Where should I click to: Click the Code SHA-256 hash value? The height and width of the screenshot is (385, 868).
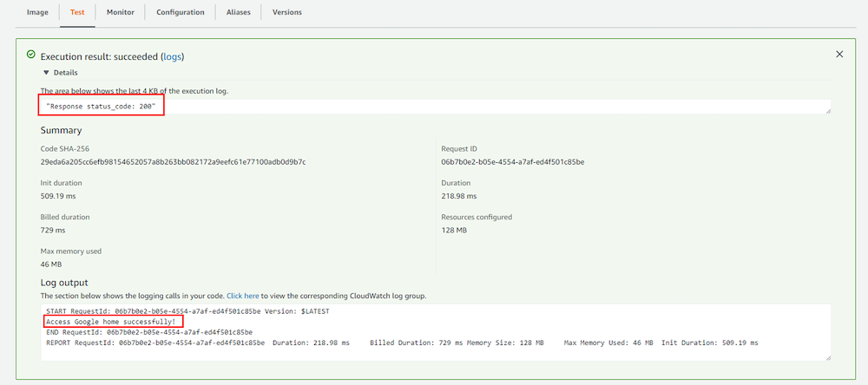click(173, 162)
